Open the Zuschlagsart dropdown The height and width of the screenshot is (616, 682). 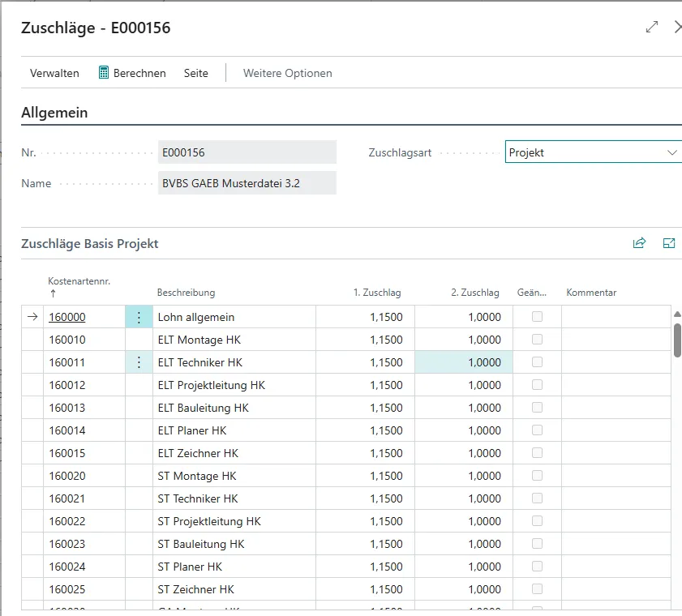(671, 152)
